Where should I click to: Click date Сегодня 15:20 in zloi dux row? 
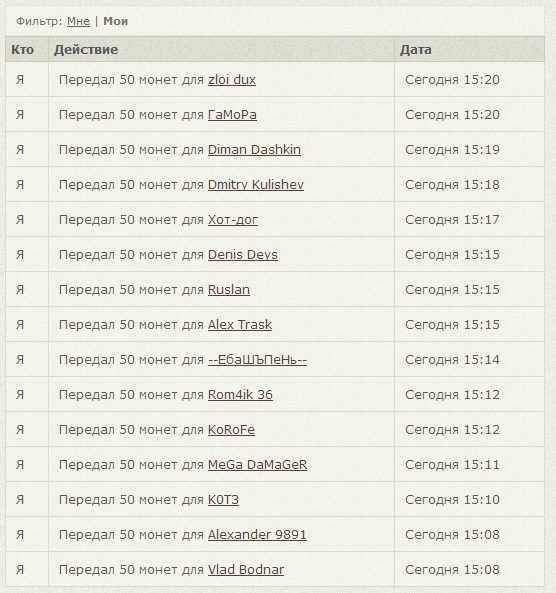(x=452, y=80)
